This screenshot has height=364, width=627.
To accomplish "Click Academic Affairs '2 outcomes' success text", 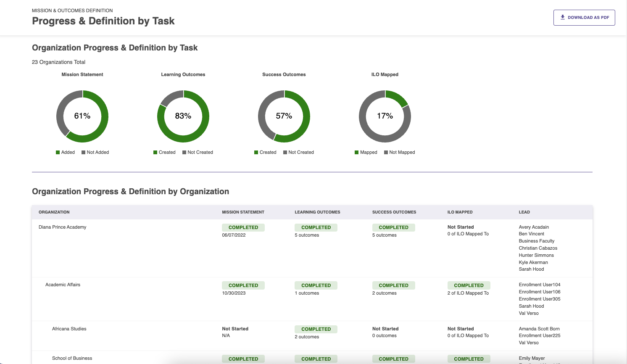I will point(385,293).
